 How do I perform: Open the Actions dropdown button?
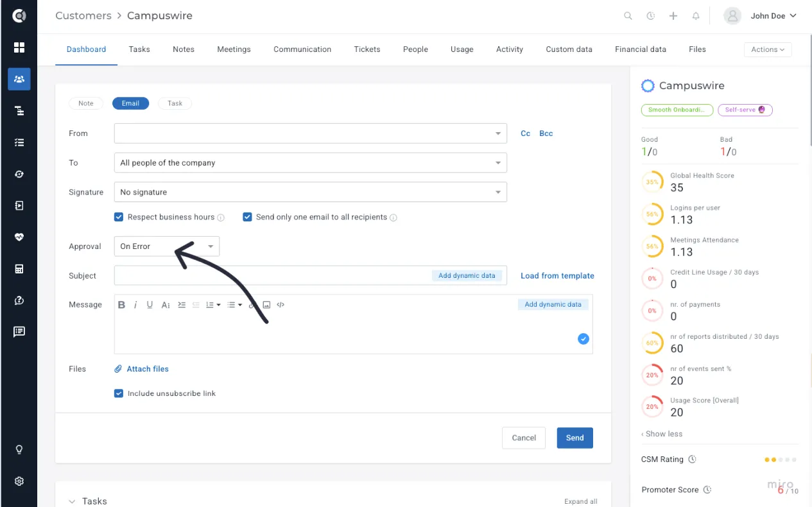pos(768,49)
